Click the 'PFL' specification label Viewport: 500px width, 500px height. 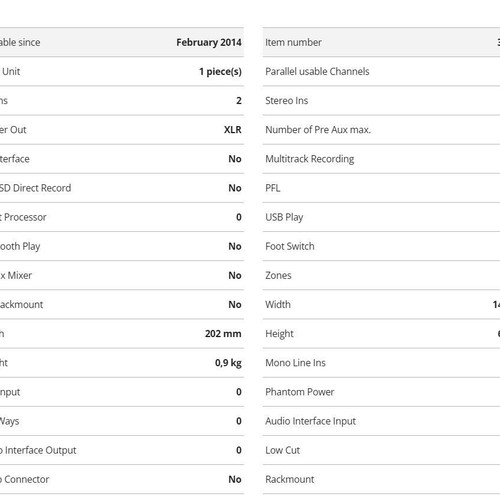[273, 188]
